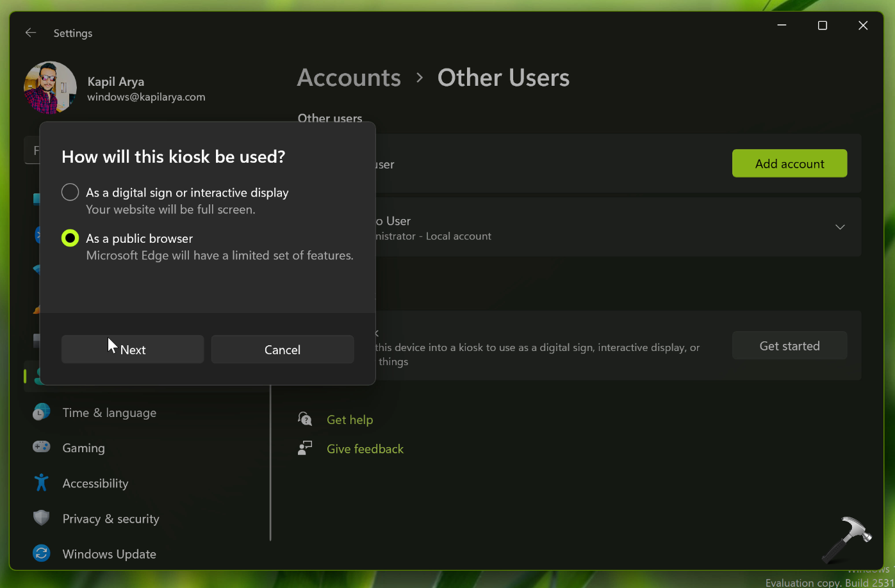Viewport: 895px width, 588px height.
Task: Click Get started for kiosk setup
Action: 789,346
